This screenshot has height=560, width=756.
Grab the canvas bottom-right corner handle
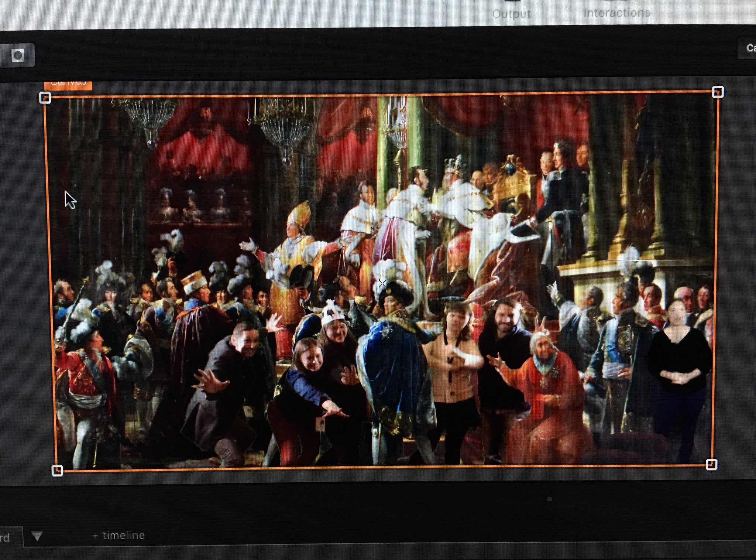coord(711,464)
